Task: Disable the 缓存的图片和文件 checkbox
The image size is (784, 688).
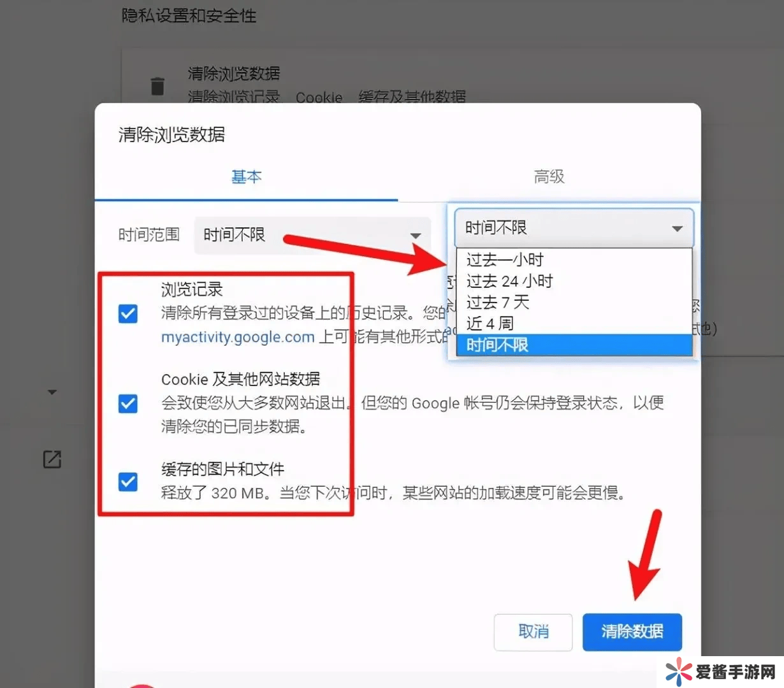Action: coord(128,482)
